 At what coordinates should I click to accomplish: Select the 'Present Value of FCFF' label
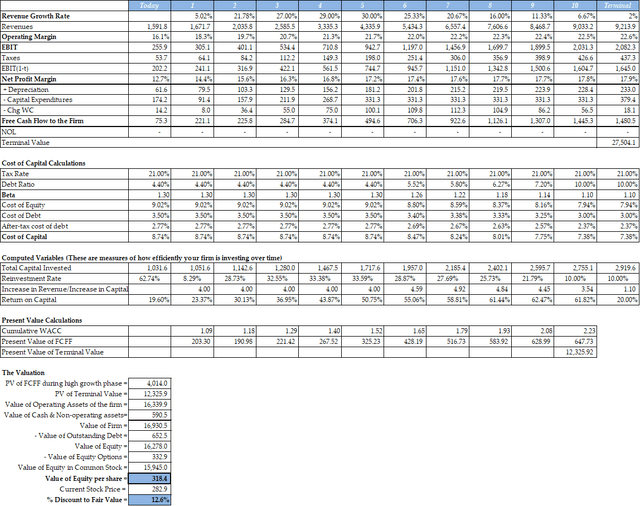point(37,342)
